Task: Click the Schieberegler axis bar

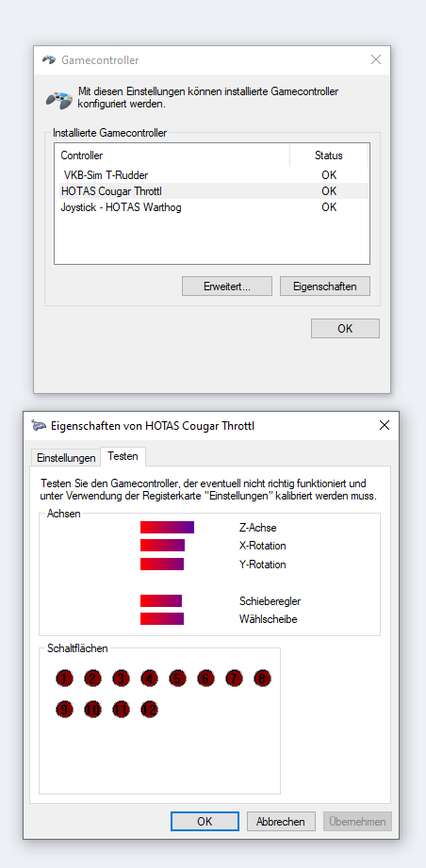Action: [161, 600]
